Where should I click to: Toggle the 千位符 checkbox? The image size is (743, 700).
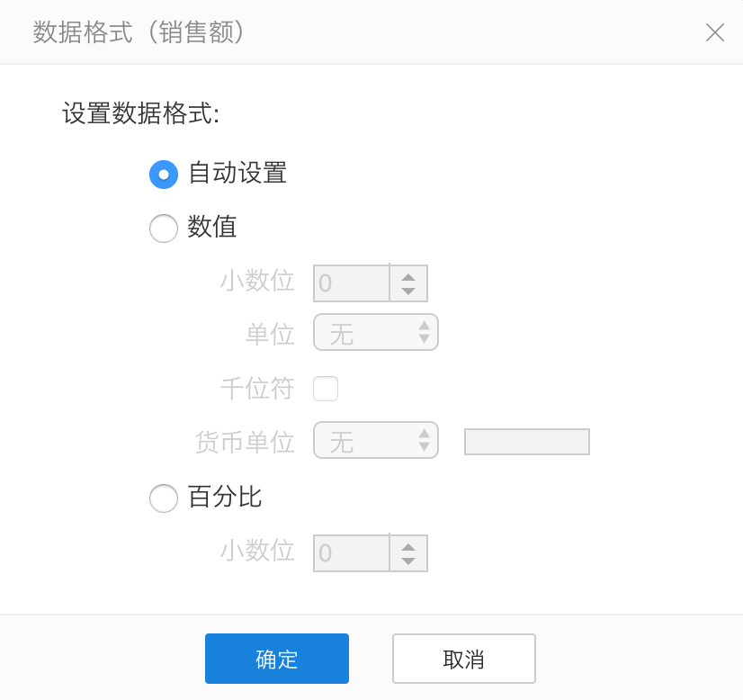pyautogui.click(x=326, y=389)
